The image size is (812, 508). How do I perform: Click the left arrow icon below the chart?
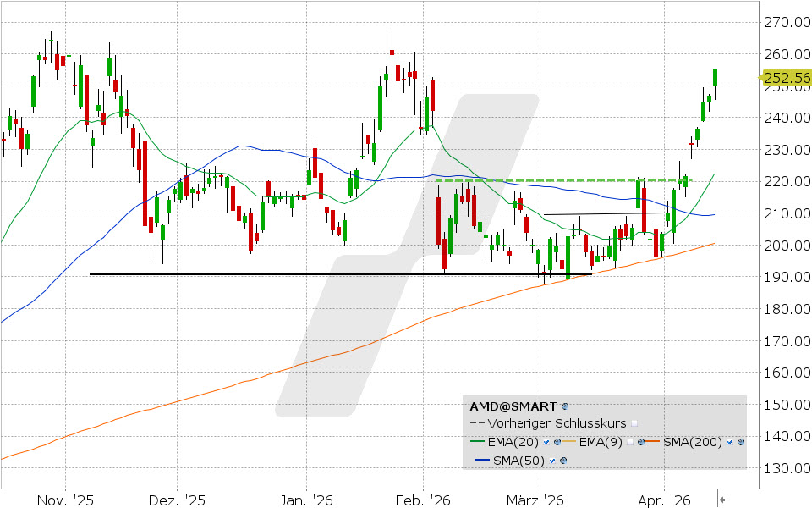[x=724, y=500]
